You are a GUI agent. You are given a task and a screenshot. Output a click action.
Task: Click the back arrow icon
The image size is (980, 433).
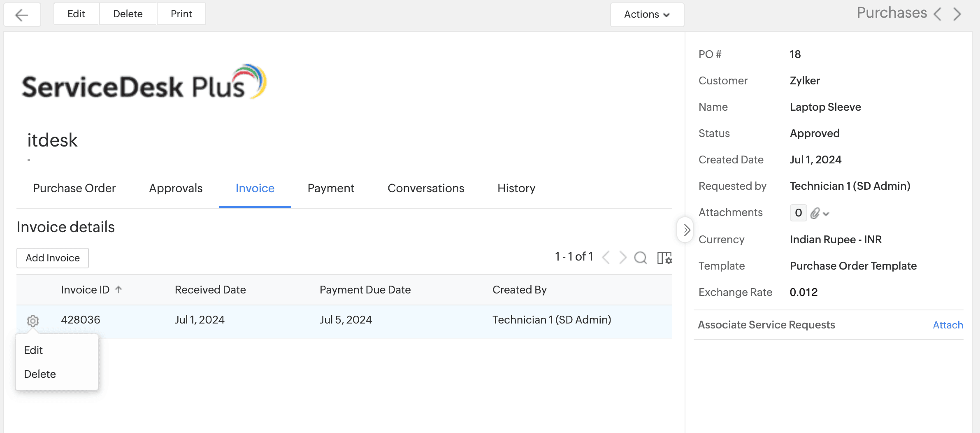coord(22,15)
